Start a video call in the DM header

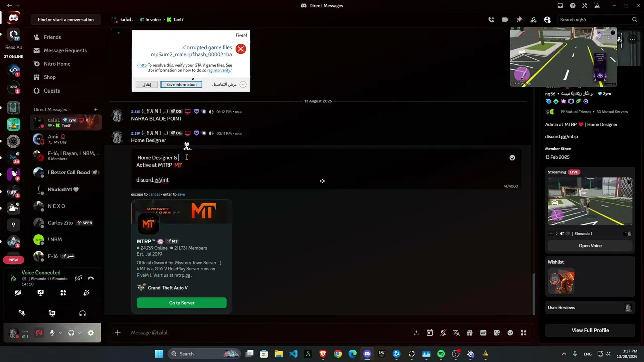[x=505, y=20]
